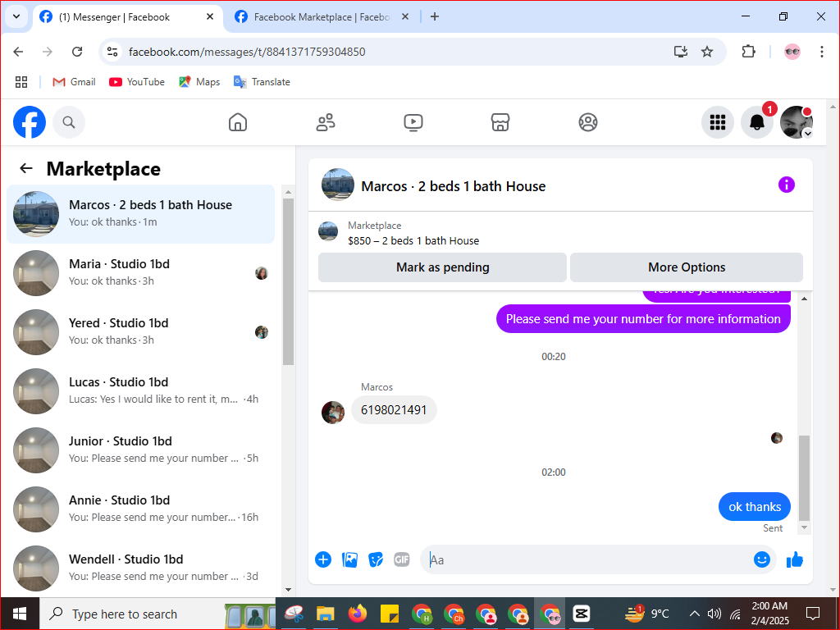This screenshot has width=840, height=630.
Task: Open Marcos conversation header name
Action: (x=453, y=186)
